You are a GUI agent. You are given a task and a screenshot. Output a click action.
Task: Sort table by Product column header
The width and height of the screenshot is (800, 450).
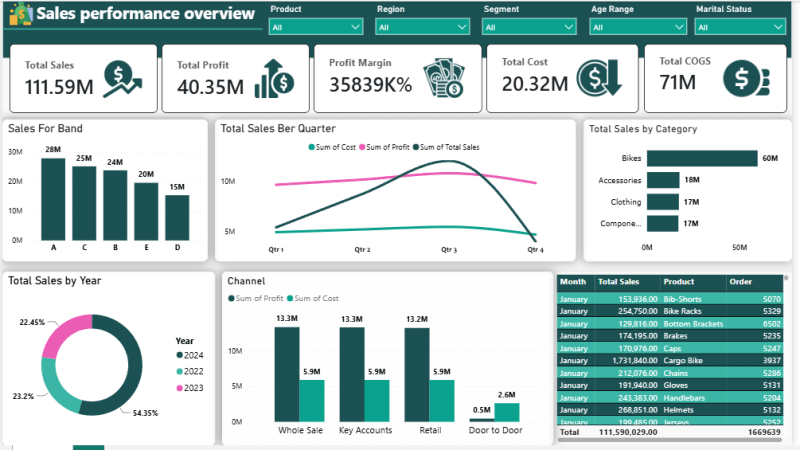point(679,282)
